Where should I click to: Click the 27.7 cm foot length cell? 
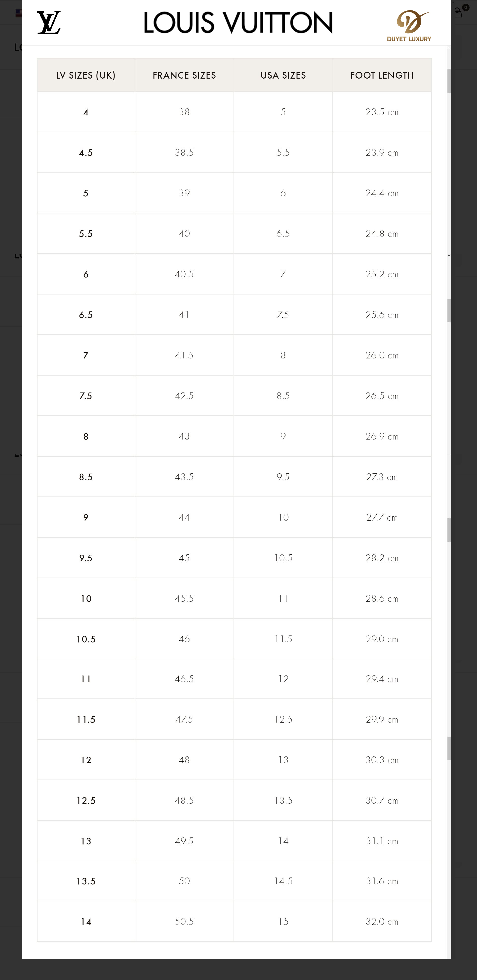pyautogui.click(x=382, y=517)
